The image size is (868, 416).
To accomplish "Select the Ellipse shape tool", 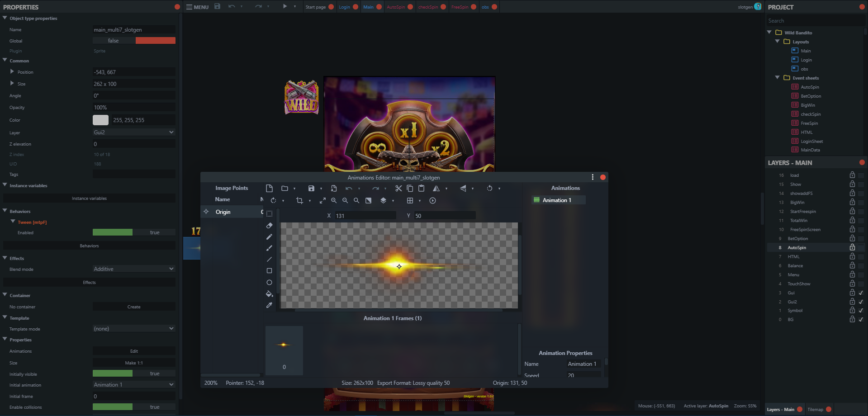I will coord(269,282).
